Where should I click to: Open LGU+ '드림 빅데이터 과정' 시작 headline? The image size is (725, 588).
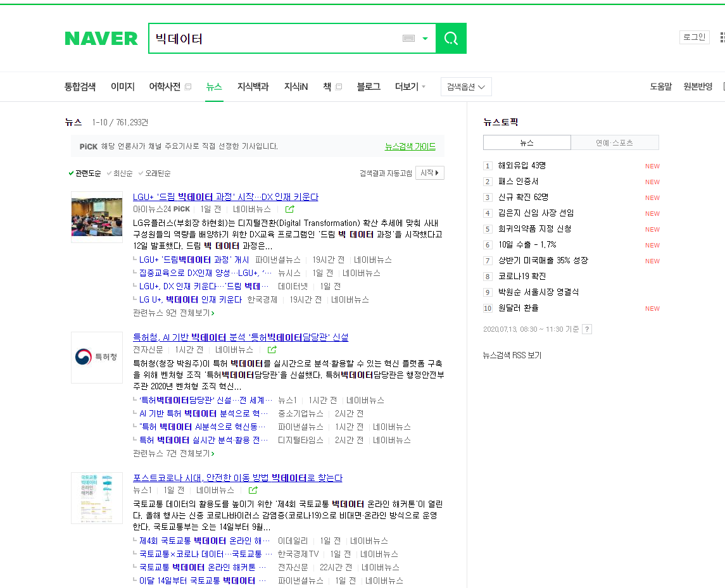(x=225, y=197)
